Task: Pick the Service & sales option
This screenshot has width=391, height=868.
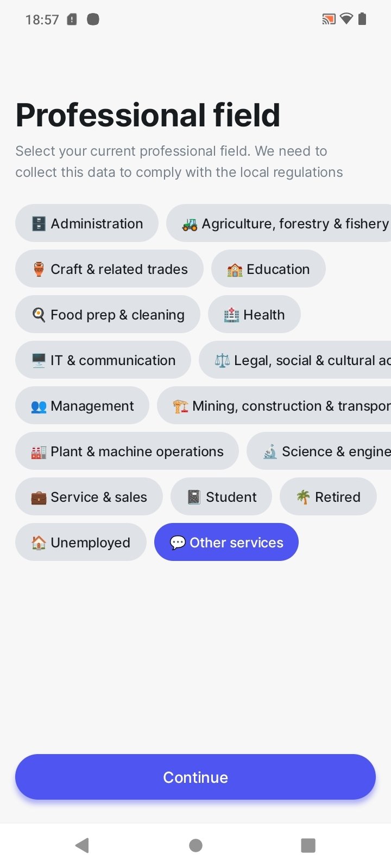Action: tap(89, 496)
